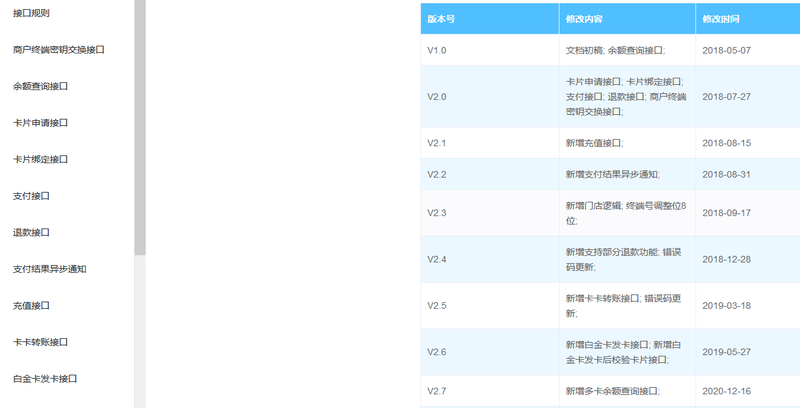Click the 卡片申请接口; 卡片绑定接口 content cell
800x408 pixels.
[628, 96]
